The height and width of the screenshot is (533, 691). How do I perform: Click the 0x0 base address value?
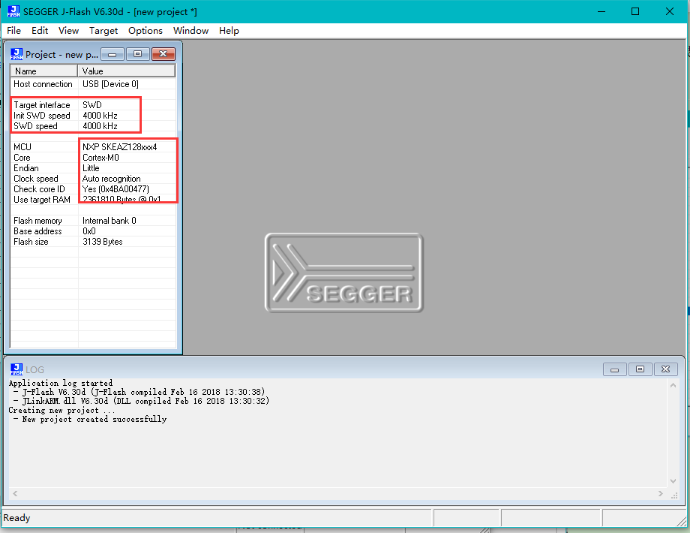[x=89, y=231]
